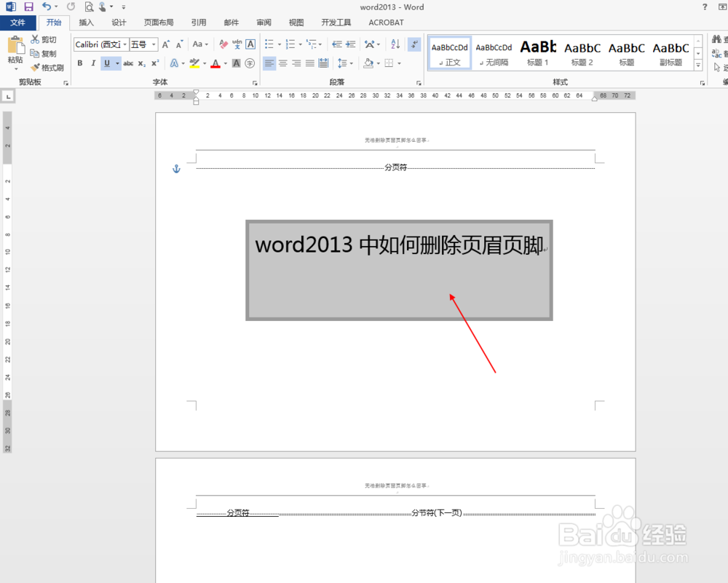
Task: Open the 文件 (File) tab
Action: click(17, 23)
